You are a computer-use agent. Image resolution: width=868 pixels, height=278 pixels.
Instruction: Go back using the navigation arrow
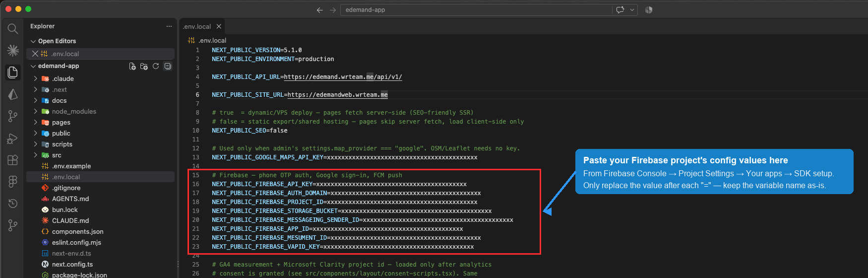pos(320,10)
